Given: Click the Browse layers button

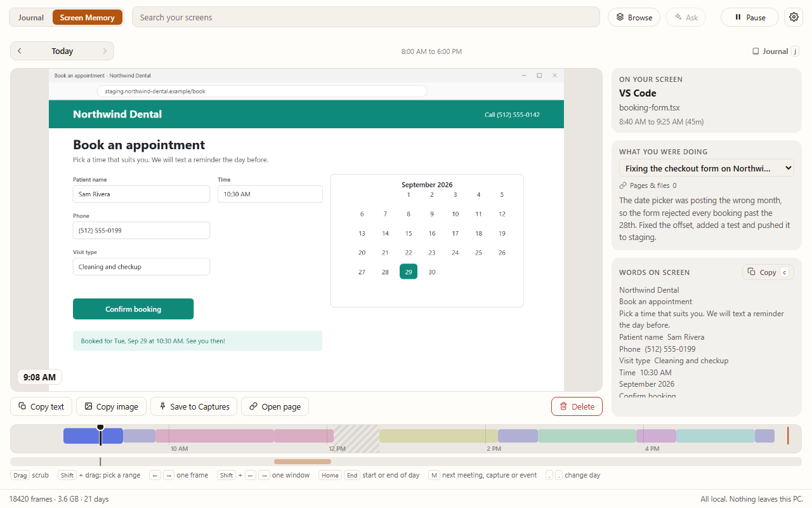Looking at the screenshot, I should click(x=634, y=17).
